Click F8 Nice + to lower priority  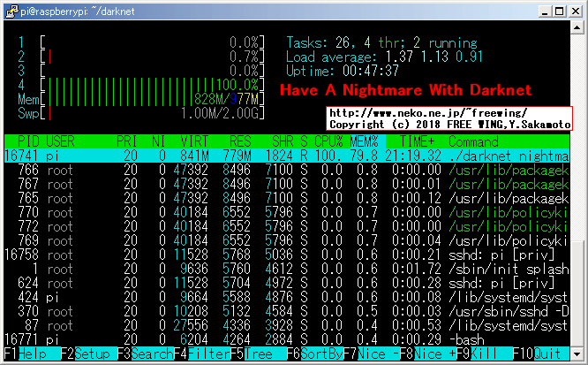pos(433,352)
